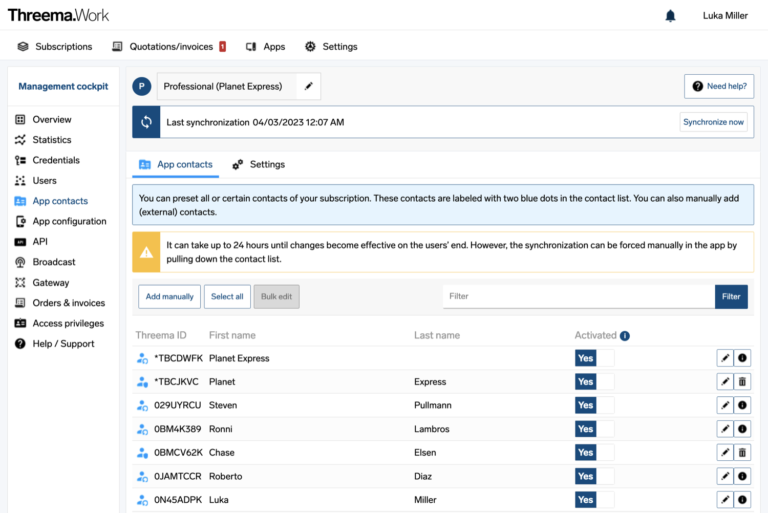Delete the Planet Express contact via trash icon
768x513 pixels.
click(x=742, y=381)
